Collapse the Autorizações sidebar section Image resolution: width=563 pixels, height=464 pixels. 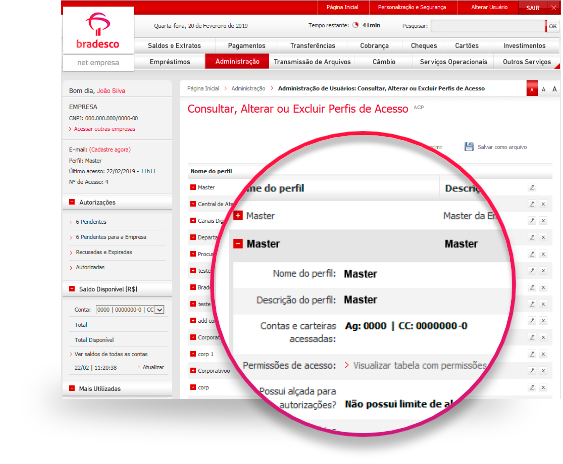[x=72, y=202]
